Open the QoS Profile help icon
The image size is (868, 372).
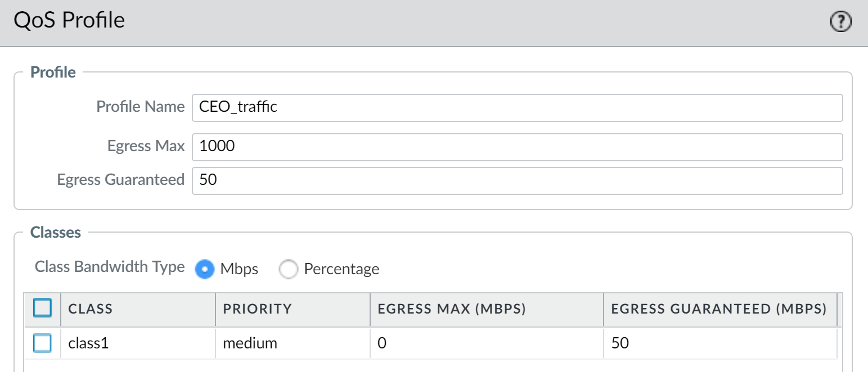coord(840,21)
